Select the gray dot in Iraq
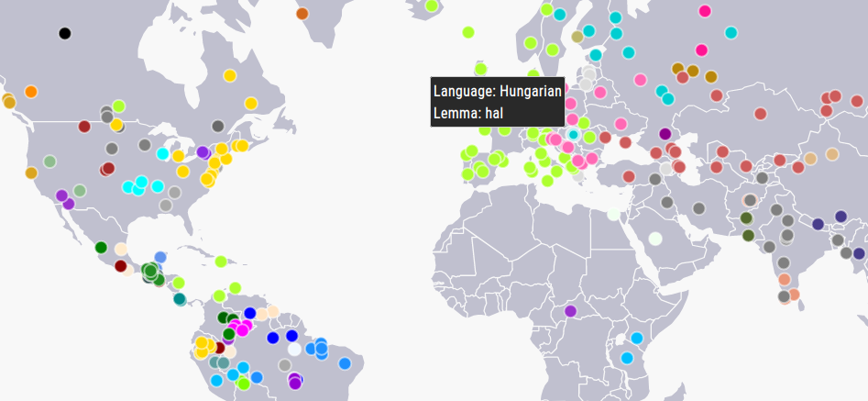The width and height of the screenshot is (868, 401). tap(667, 203)
